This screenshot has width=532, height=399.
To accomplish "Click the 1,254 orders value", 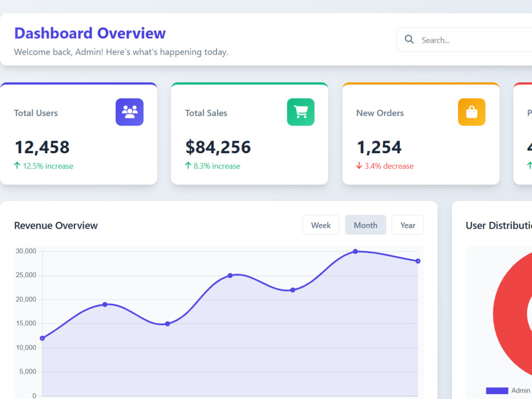I will 379,147.
